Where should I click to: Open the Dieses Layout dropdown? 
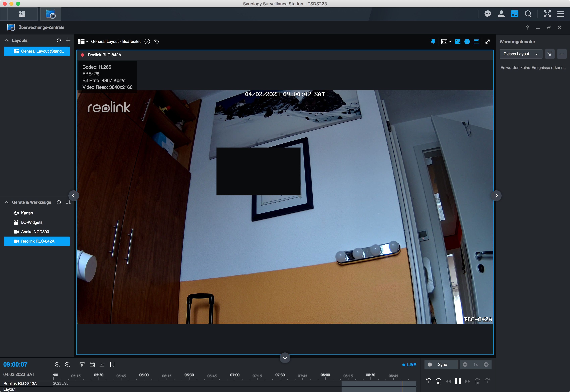point(521,54)
